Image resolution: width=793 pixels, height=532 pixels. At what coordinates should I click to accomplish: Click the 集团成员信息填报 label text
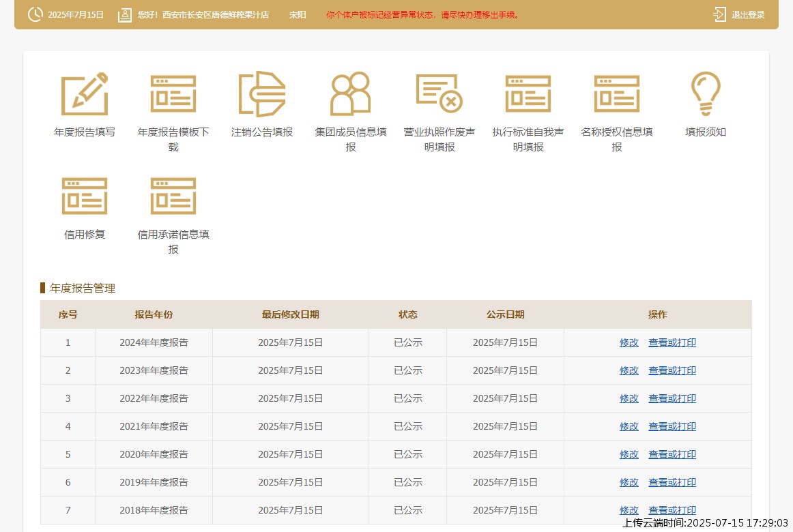pyautogui.click(x=351, y=139)
